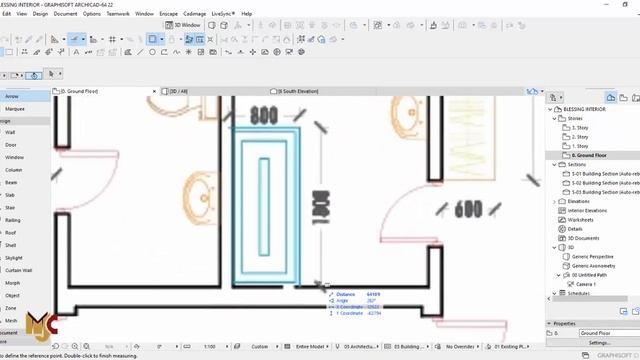The width and height of the screenshot is (640, 360).
Task: Select the Shell tool
Action: tap(11, 245)
